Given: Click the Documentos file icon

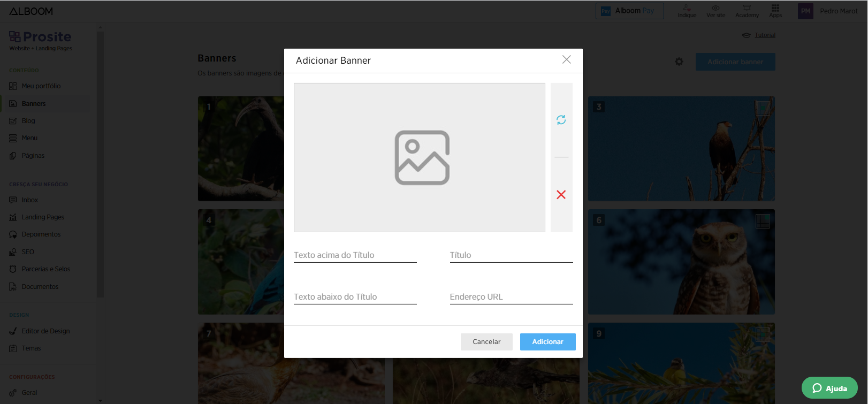Looking at the screenshot, I should click(13, 287).
